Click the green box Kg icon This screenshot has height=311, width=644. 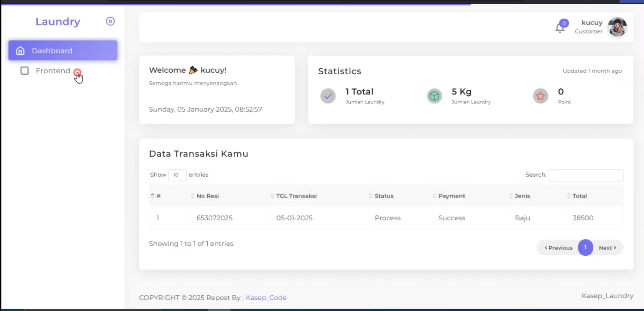coord(434,96)
